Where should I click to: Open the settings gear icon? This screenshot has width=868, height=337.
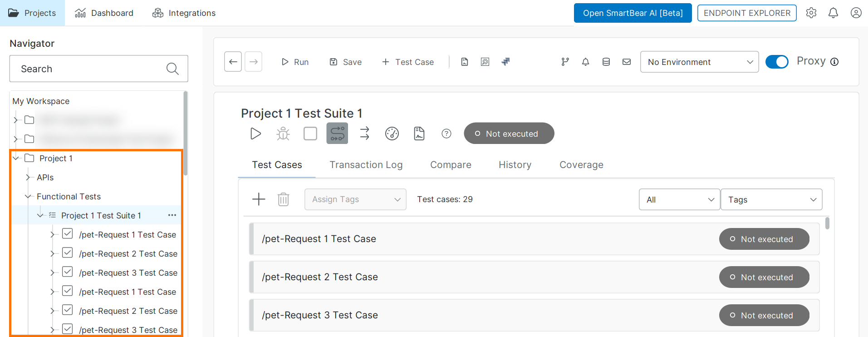click(x=811, y=13)
